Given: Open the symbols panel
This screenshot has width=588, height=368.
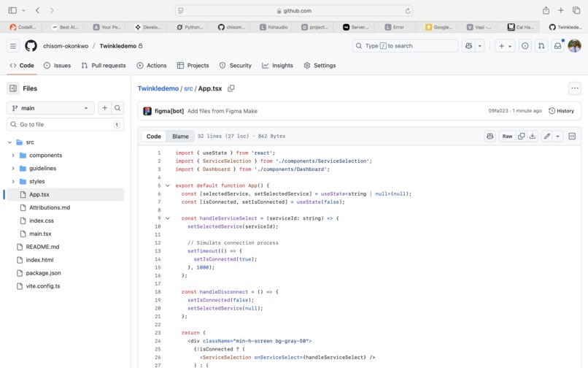Looking at the screenshot, I should 572,137.
